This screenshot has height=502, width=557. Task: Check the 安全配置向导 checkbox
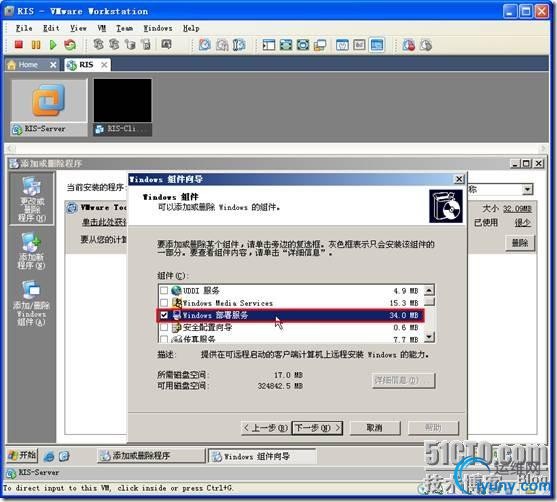pos(164,327)
